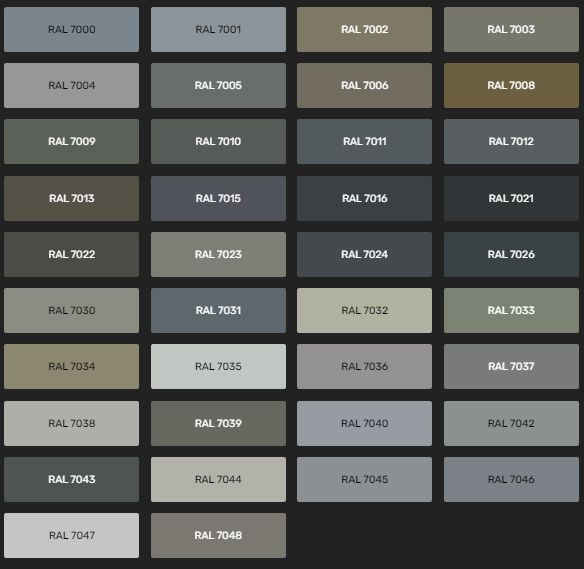Choose the RAL 7035 light gray swatch

coord(218,366)
